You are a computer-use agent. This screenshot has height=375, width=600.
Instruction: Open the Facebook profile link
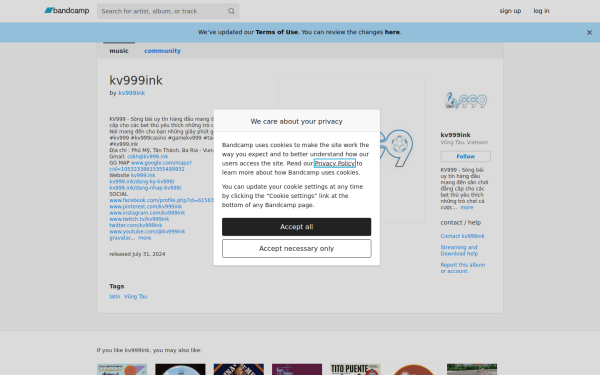(x=161, y=201)
